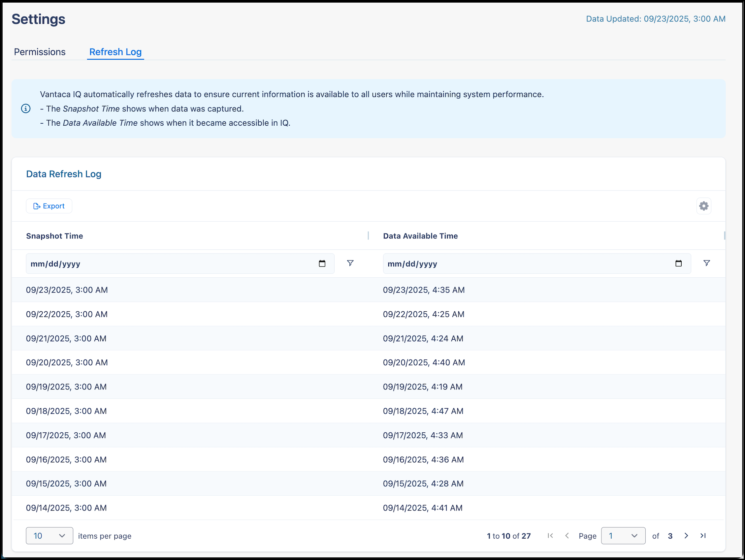Jump to the first page of results
745x560 pixels.
pyautogui.click(x=550, y=536)
